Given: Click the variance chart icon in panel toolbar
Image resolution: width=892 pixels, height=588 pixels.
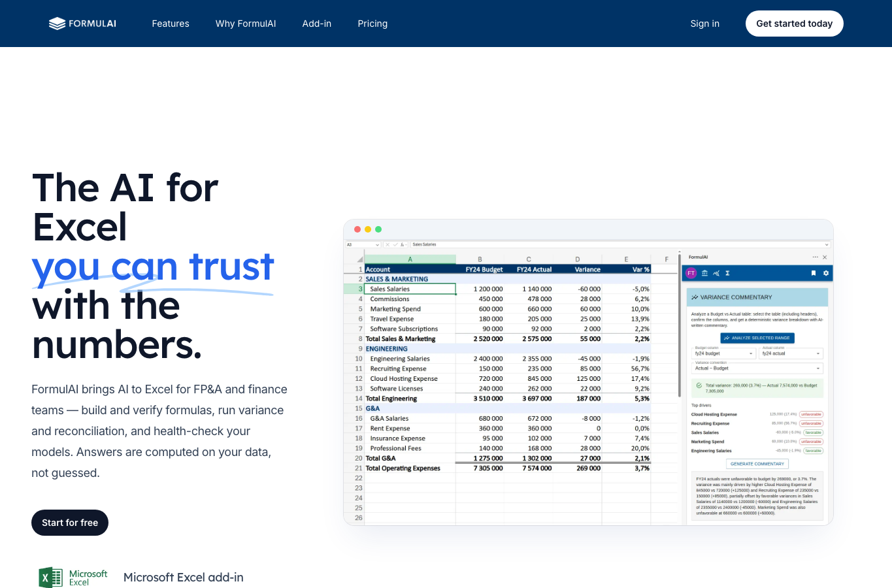Looking at the screenshot, I should [x=716, y=273].
